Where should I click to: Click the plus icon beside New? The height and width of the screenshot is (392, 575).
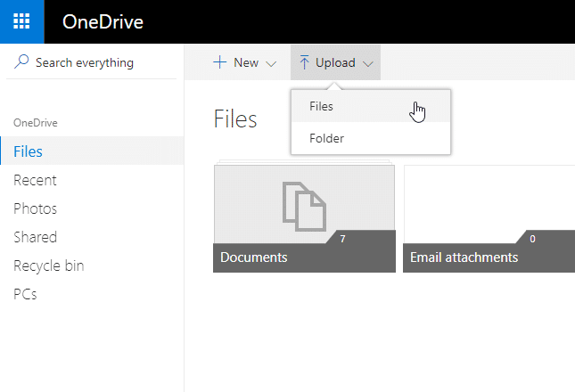point(219,62)
